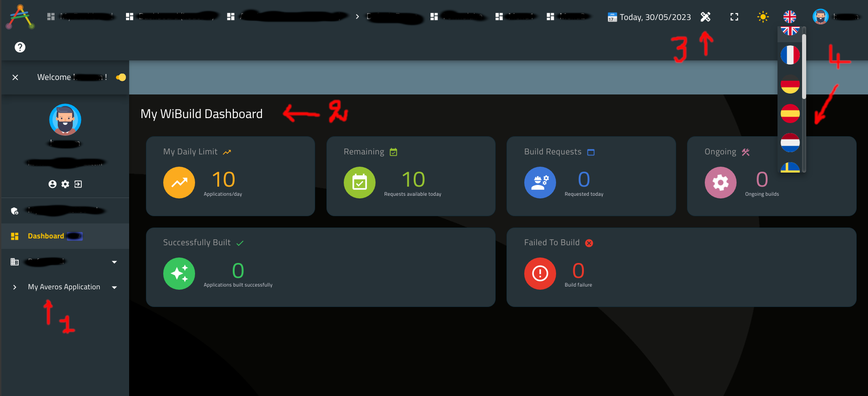
Task: Click small tools icon beside Ongoing title
Action: [x=746, y=152]
